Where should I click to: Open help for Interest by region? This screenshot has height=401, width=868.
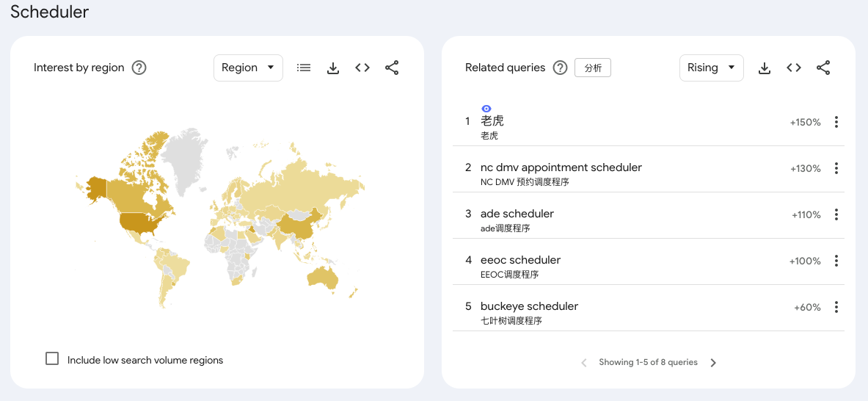tap(139, 68)
